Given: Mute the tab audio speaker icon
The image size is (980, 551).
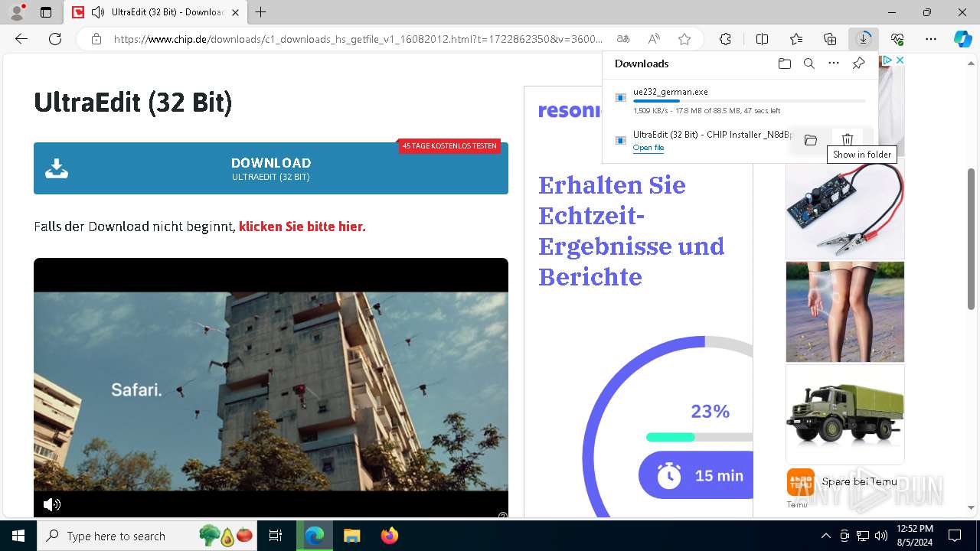Looking at the screenshot, I should 98,12.
